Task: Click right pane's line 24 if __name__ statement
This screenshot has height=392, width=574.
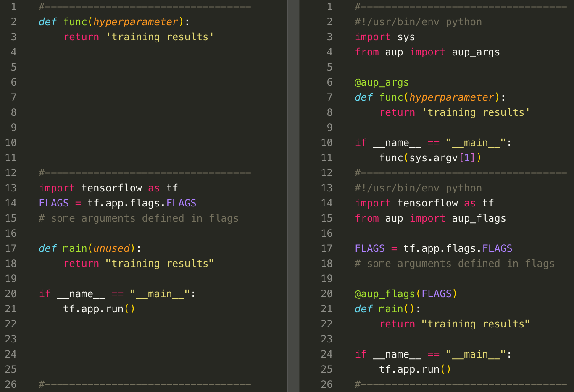Action: point(433,354)
